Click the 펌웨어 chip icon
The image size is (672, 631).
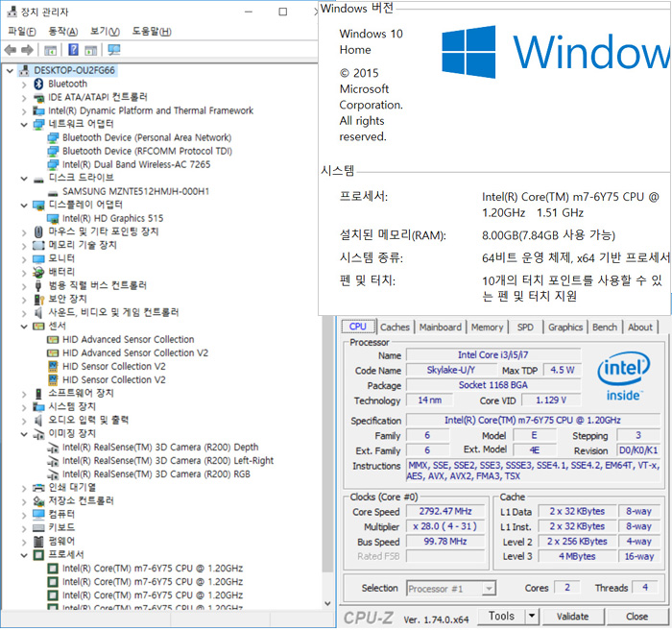38,542
